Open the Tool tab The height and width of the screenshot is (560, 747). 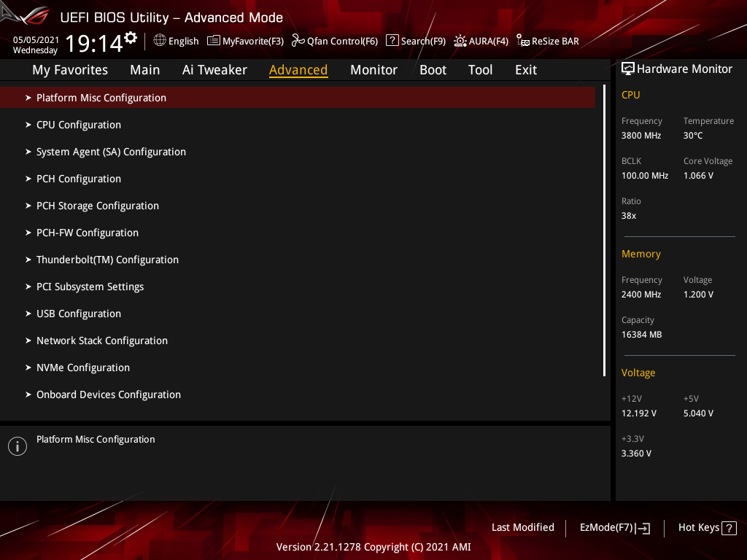click(x=480, y=70)
